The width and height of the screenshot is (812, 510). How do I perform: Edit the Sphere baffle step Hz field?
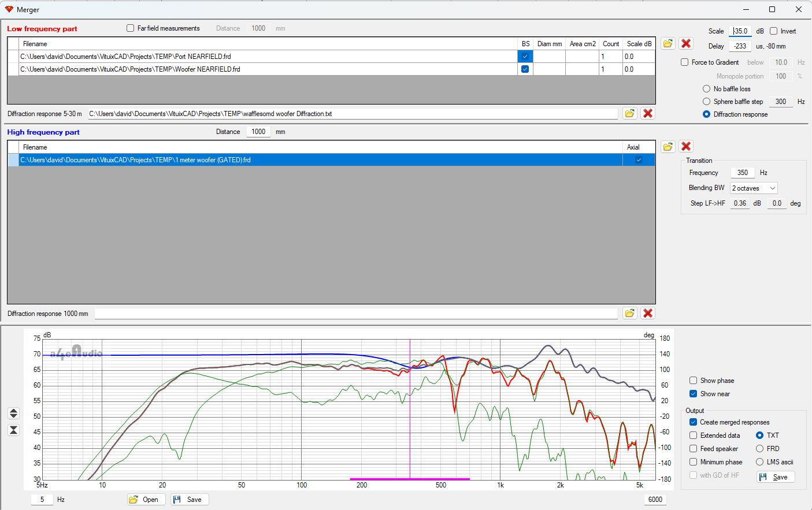(781, 102)
